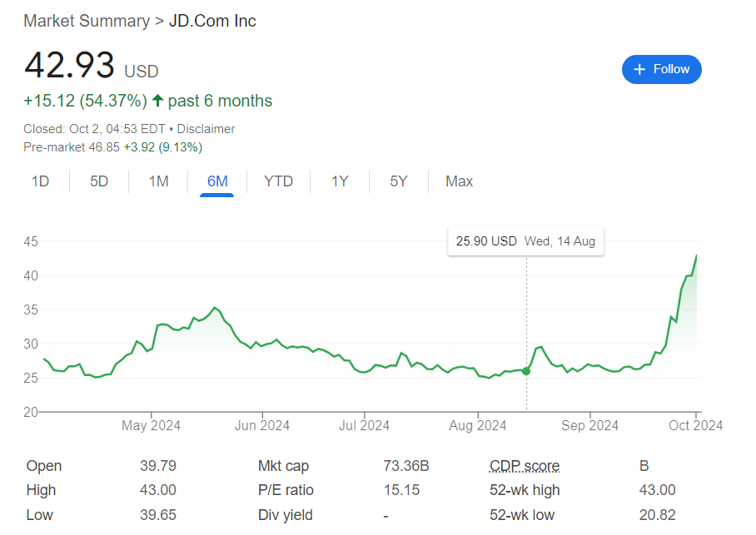Click the P/E ratio value 15.15

[x=401, y=490]
